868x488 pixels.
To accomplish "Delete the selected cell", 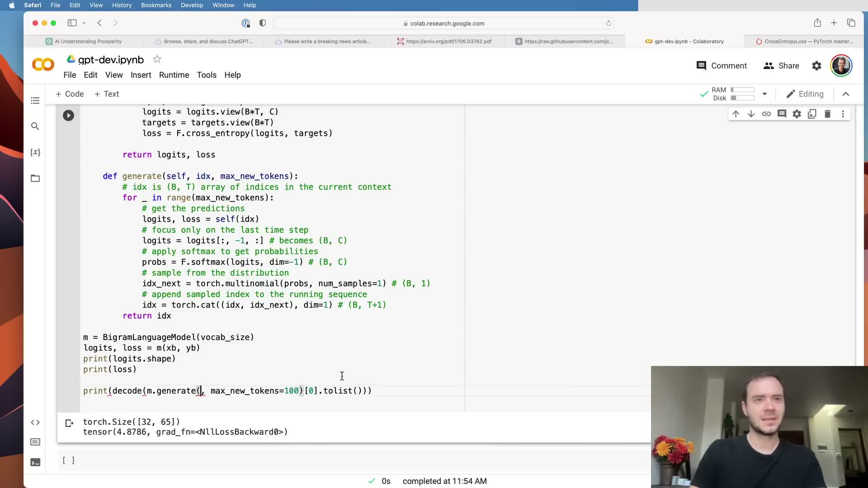I will [827, 114].
